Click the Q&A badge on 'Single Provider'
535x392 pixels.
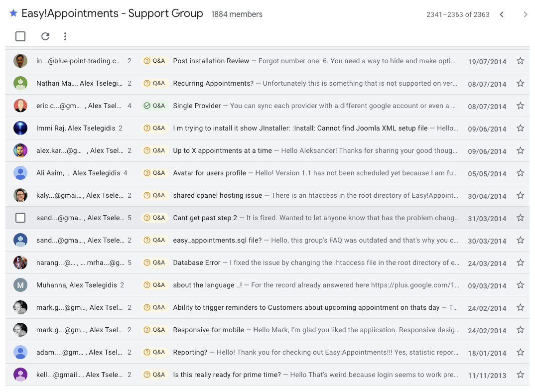tap(154, 106)
